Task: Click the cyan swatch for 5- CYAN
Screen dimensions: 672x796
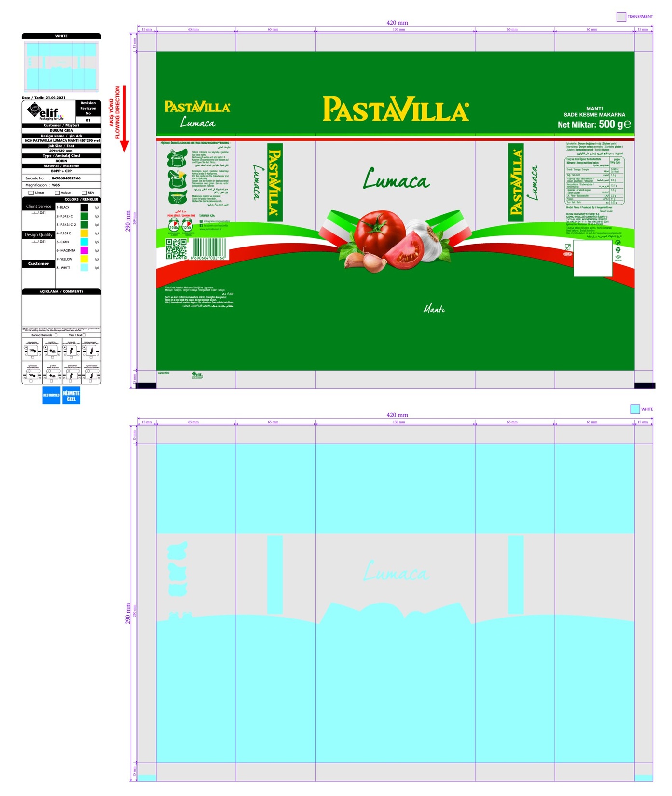Action: pos(84,242)
